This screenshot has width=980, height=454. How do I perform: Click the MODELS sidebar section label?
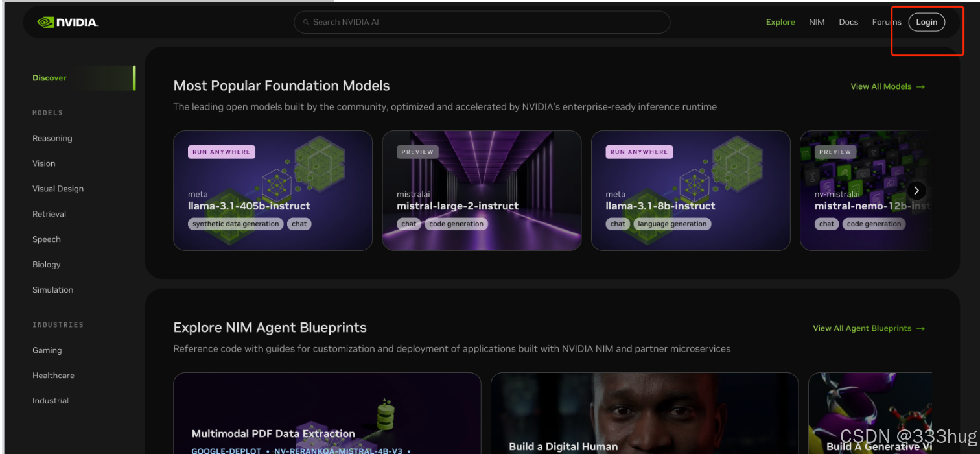click(x=48, y=113)
